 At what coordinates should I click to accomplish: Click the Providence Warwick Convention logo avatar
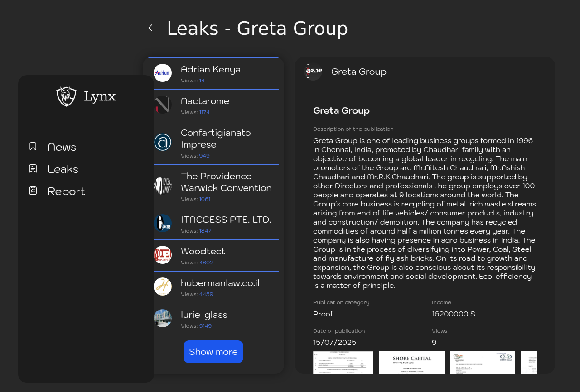[x=163, y=186]
